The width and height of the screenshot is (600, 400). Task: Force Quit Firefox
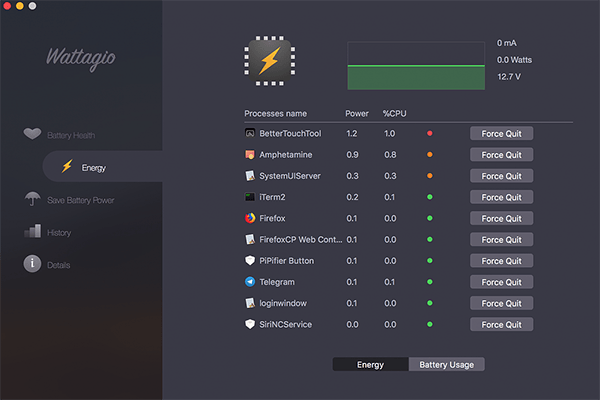tap(501, 219)
